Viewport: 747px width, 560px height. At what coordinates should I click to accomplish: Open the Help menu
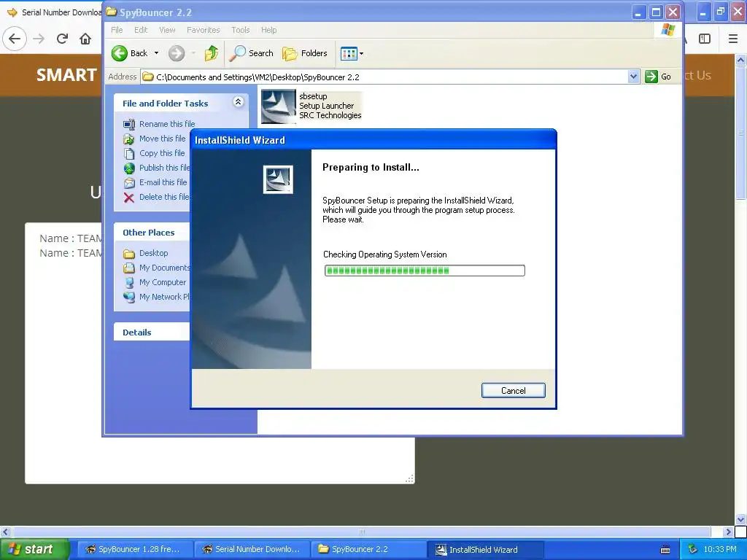coord(268,30)
